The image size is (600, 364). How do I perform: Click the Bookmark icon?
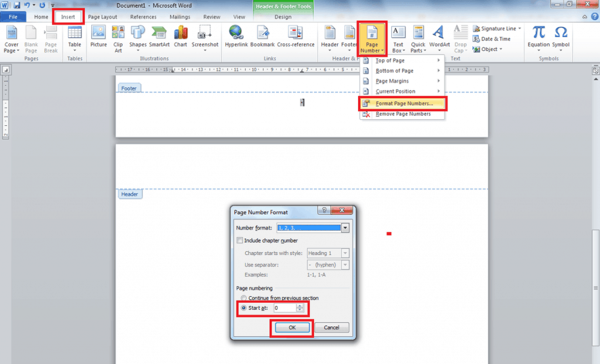tap(262, 36)
